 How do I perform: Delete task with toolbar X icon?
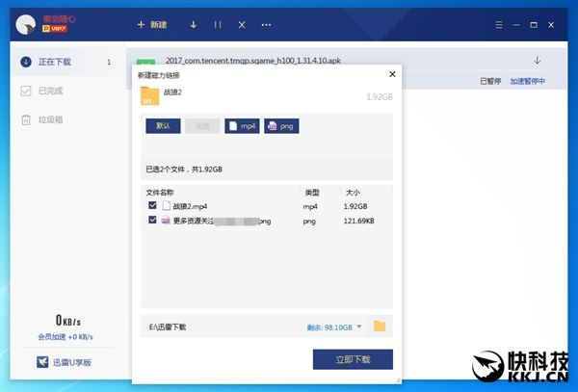(x=242, y=25)
